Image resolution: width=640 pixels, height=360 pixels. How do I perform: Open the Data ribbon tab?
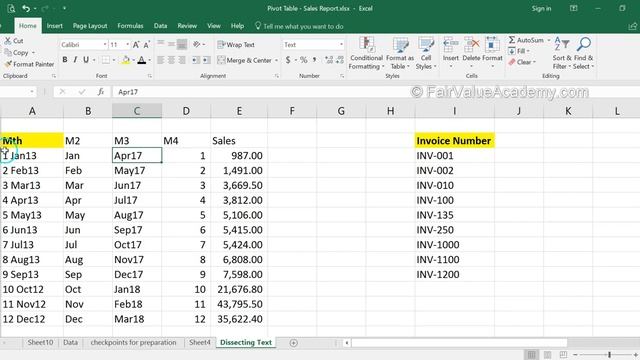click(x=160, y=26)
